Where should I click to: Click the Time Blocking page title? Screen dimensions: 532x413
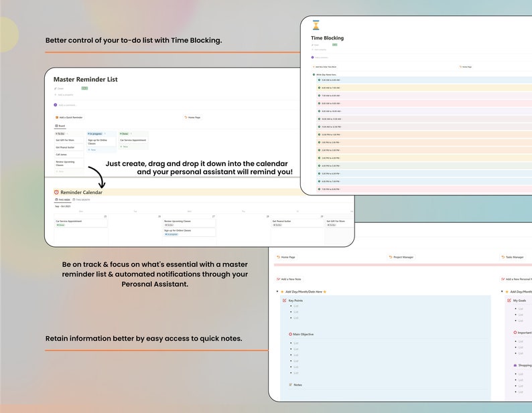tap(328, 38)
